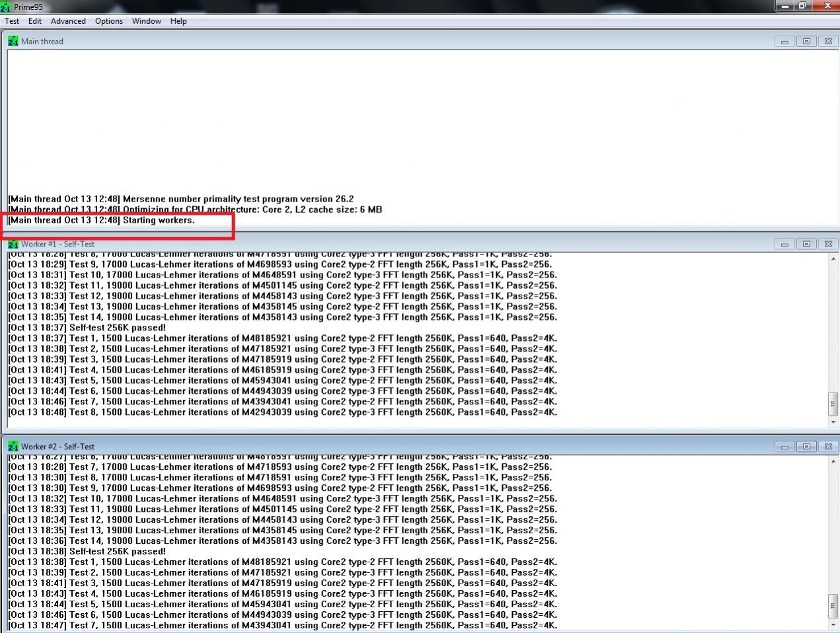The width and height of the screenshot is (840, 633).
Task: Click Worker #1 line Test 10 M4648591
Action: pyautogui.click(x=283, y=275)
